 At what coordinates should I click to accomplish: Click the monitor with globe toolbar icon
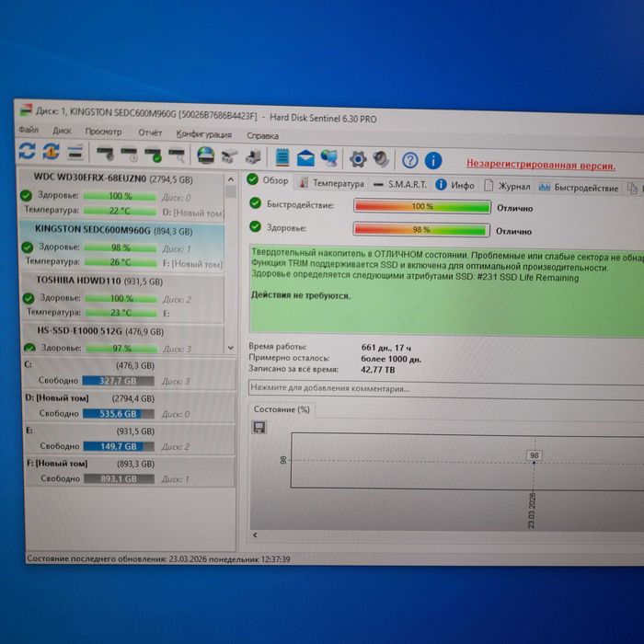(329, 158)
